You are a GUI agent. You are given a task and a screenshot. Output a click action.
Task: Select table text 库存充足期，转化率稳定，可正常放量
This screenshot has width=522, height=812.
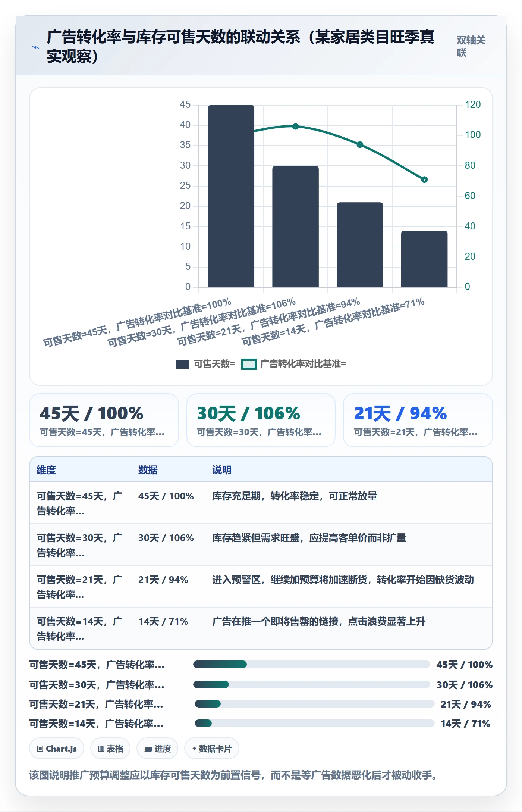(295, 496)
